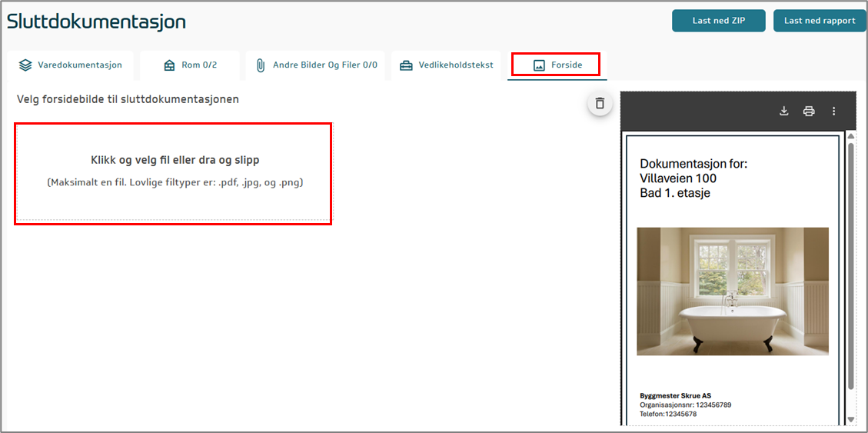This screenshot has width=868, height=433.
Task: Click the printer icon in the preview toolbar
Action: click(808, 111)
